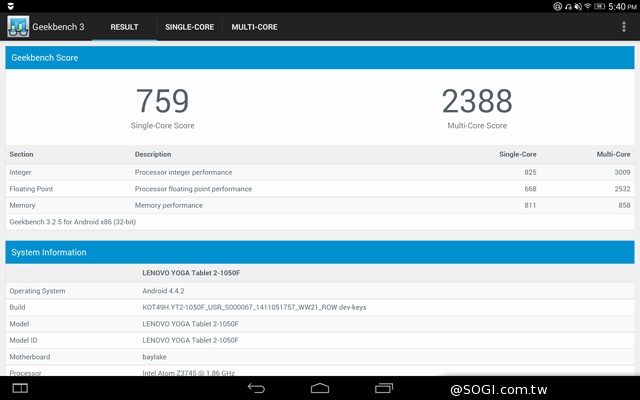Tap the Geekbench Score section header

tap(320, 58)
